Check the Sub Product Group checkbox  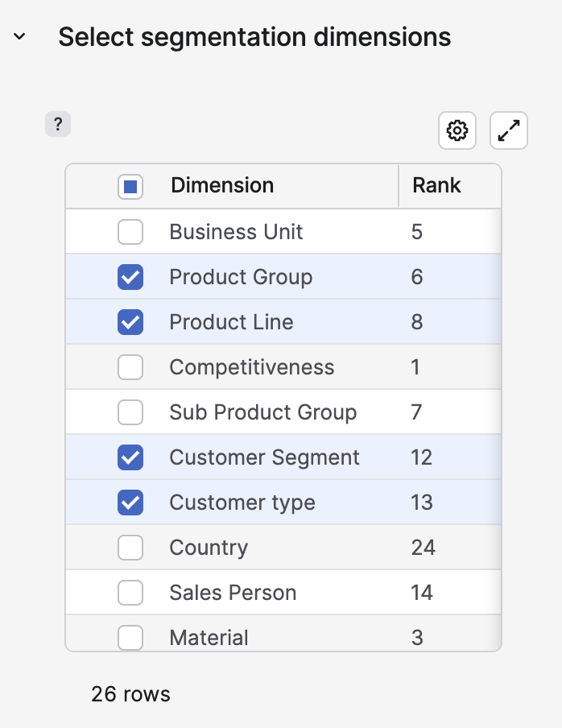point(130,412)
